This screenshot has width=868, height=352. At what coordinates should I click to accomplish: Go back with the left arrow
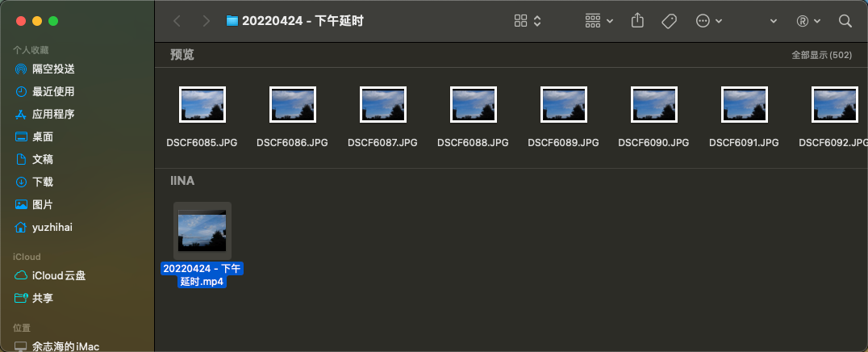(177, 21)
